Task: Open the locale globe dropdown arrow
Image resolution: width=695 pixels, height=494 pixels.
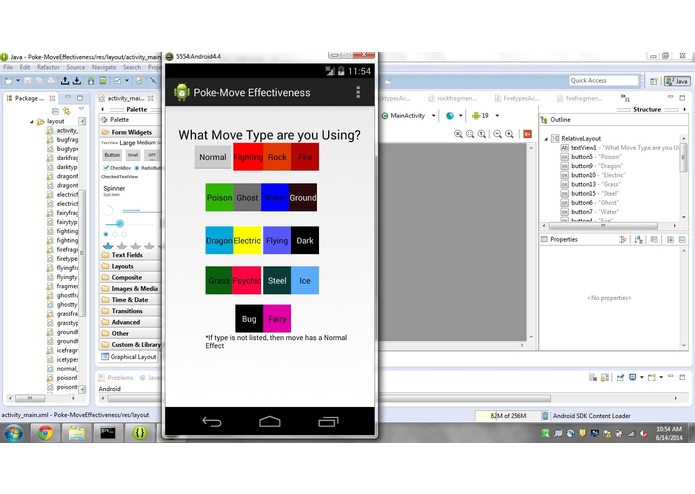Action: click(x=461, y=116)
